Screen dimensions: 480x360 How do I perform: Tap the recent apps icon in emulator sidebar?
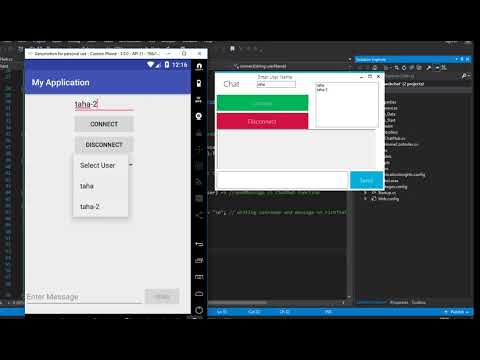click(x=199, y=260)
